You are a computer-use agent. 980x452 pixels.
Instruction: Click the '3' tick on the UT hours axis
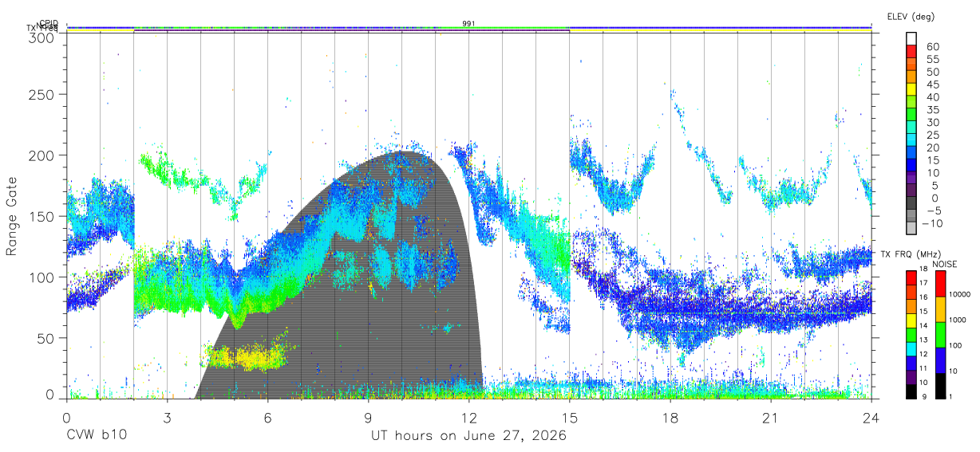[x=167, y=418]
